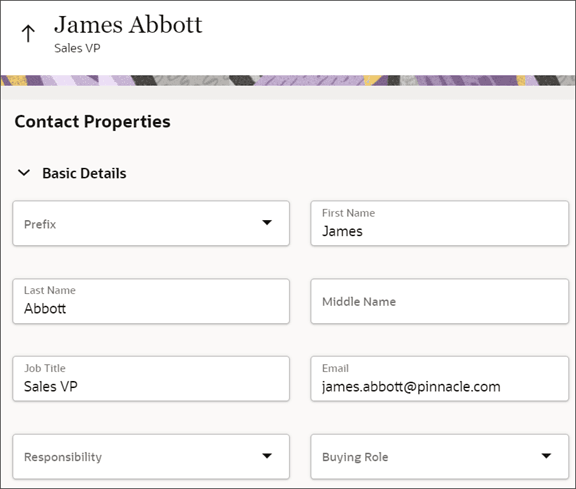Focus the Email field with james.abbott@pinnacle.com

click(x=439, y=379)
